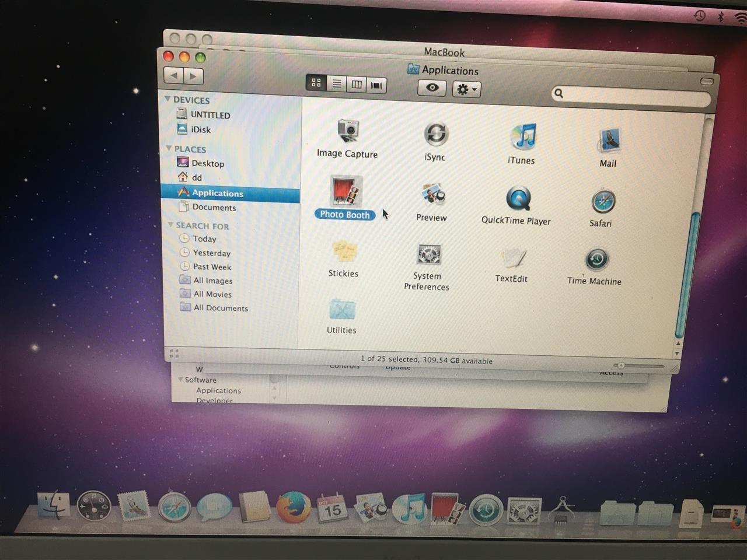Click the Finder icon in the Dock
Screen dimensions: 747x560
(x=54, y=505)
